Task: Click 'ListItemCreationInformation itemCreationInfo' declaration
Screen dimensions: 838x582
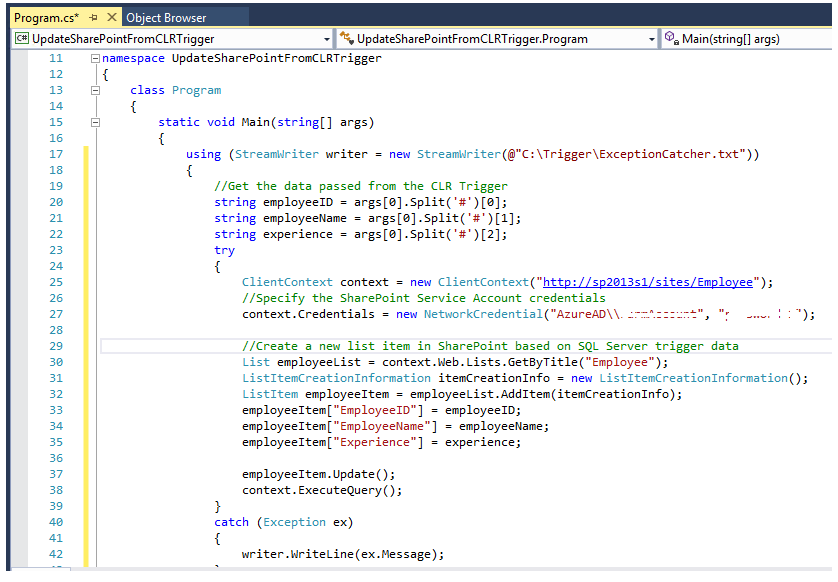Action: pyautogui.click(x=396, y=378)
